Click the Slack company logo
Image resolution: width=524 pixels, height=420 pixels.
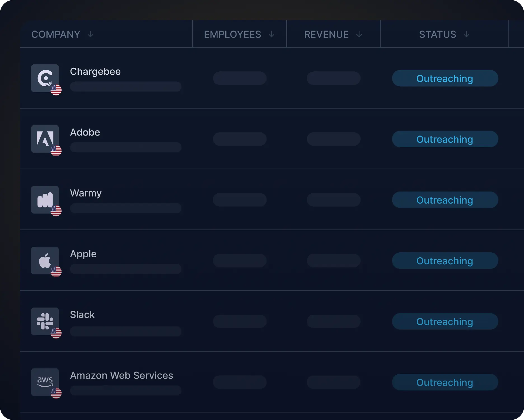click(x=45, y=321)
